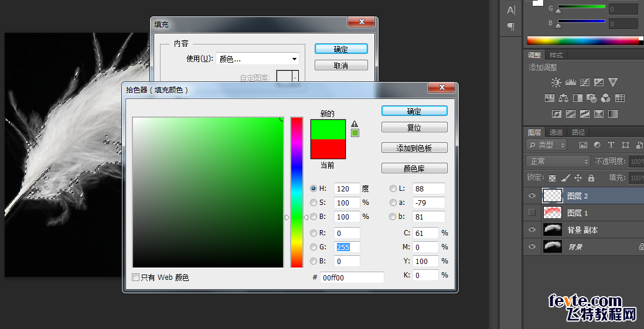
Task: Click the red 当前 color swatch
Action: click(328, 149)
